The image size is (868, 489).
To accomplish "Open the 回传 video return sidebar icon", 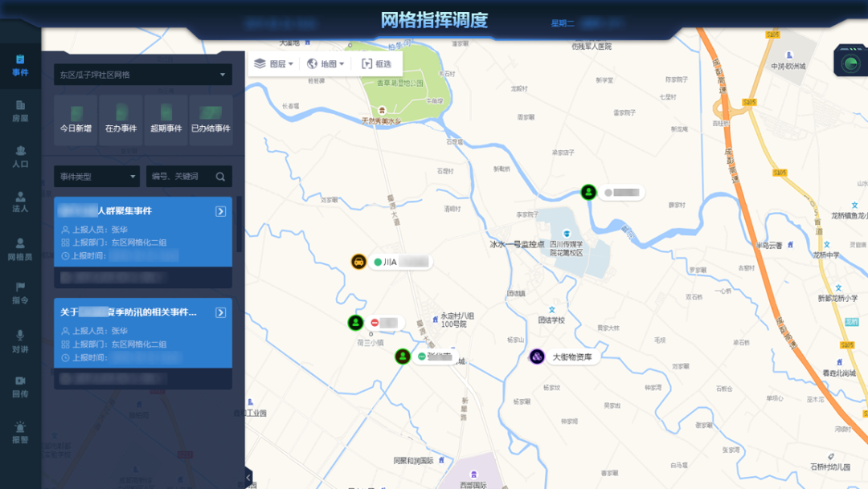I will [x=20, y=385].
